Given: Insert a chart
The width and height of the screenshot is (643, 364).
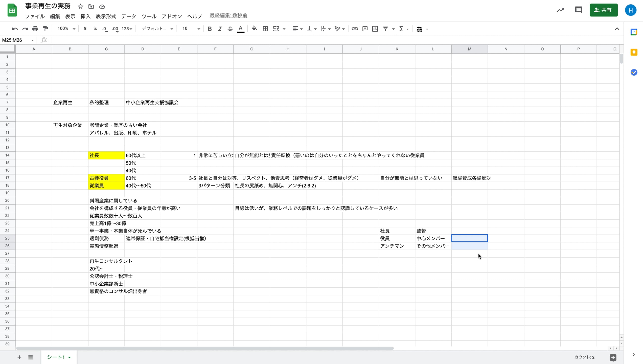Looking at the screenshot, I should (x=375, y=29).
